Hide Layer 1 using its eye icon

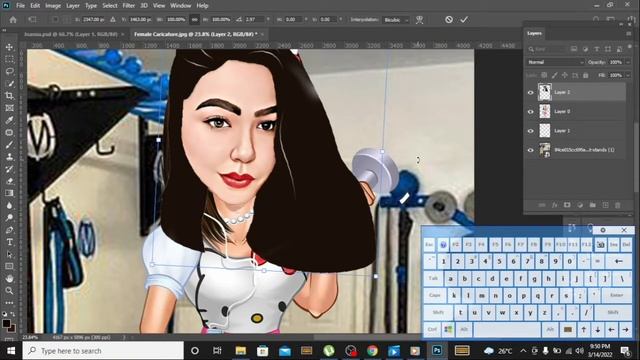[x=531, y=131]
